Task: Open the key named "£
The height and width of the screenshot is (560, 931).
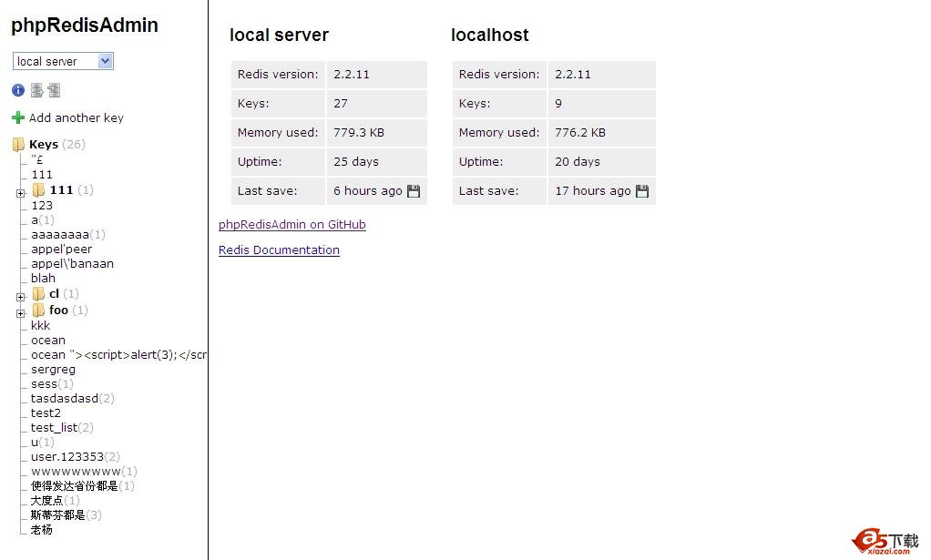Action: 36,159
